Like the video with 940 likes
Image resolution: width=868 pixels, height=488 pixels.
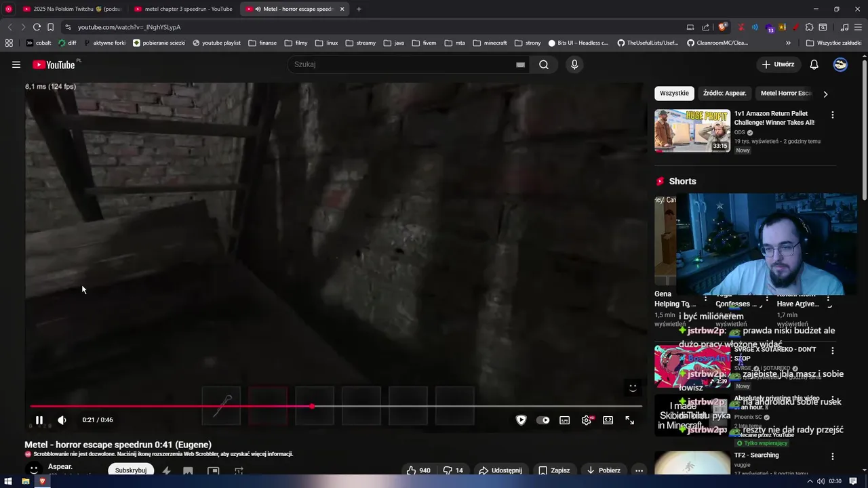[418, 470]
